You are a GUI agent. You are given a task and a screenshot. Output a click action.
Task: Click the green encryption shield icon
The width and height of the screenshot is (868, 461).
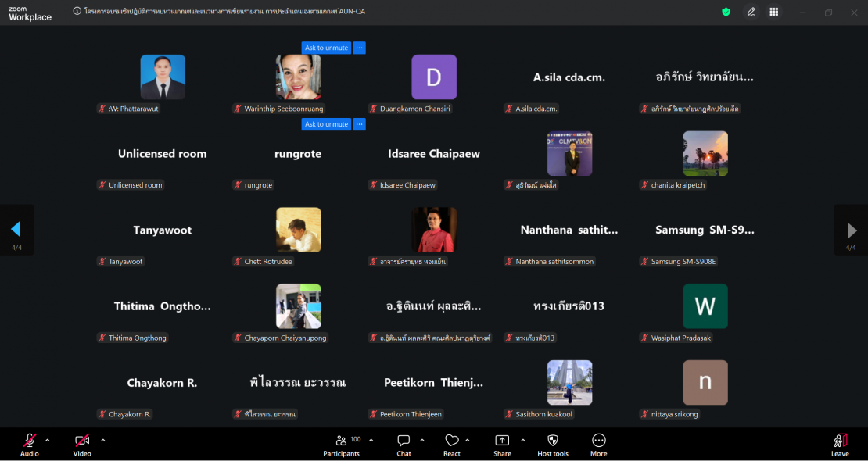726,12
